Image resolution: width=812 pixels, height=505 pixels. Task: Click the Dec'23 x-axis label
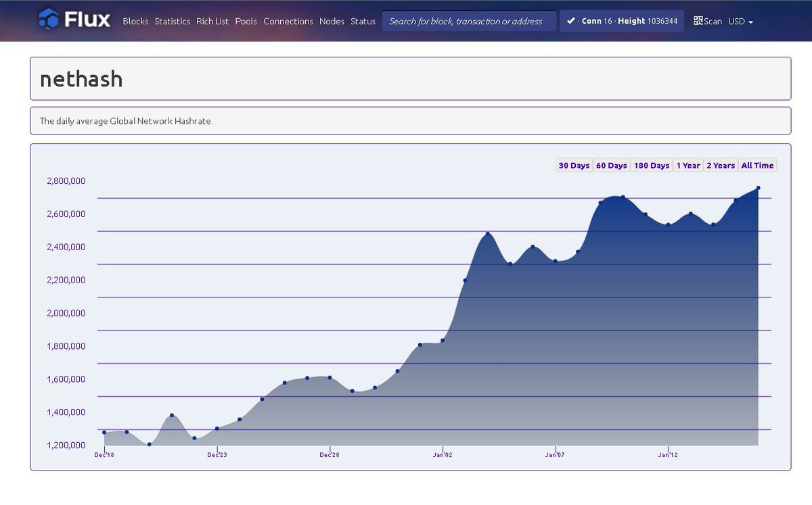[x=217, y=455]
